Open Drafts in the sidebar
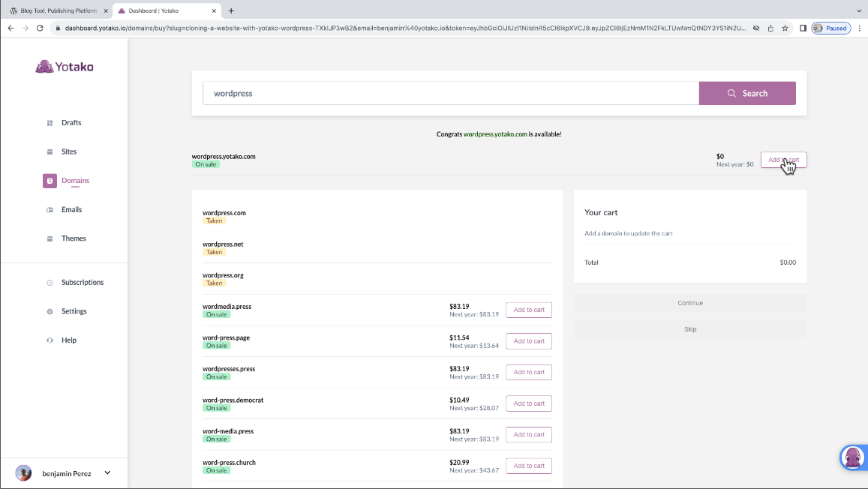This screenshot has width=868, height=489. (x=71, y=123)
